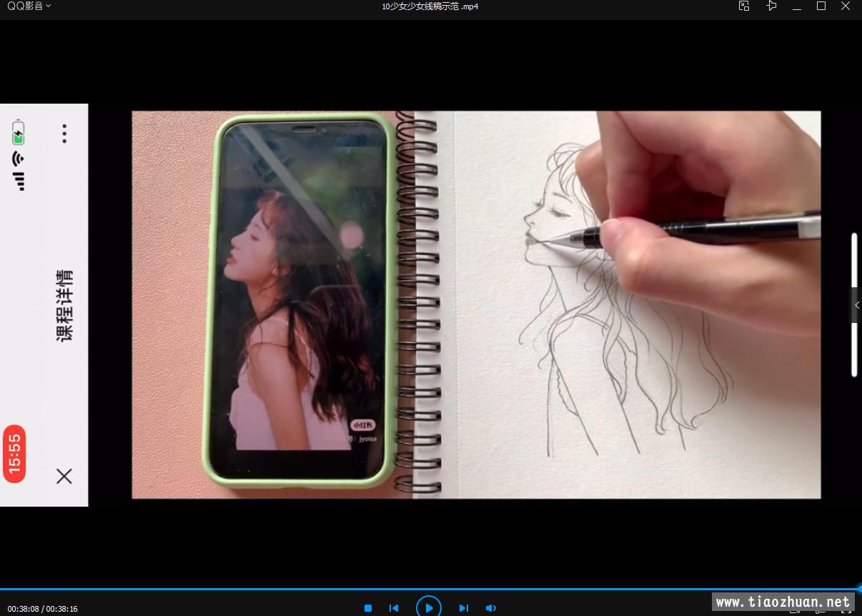This screenshot has height=616, width=862.
Task: Stop the video playback
Action: coord(368,608)
